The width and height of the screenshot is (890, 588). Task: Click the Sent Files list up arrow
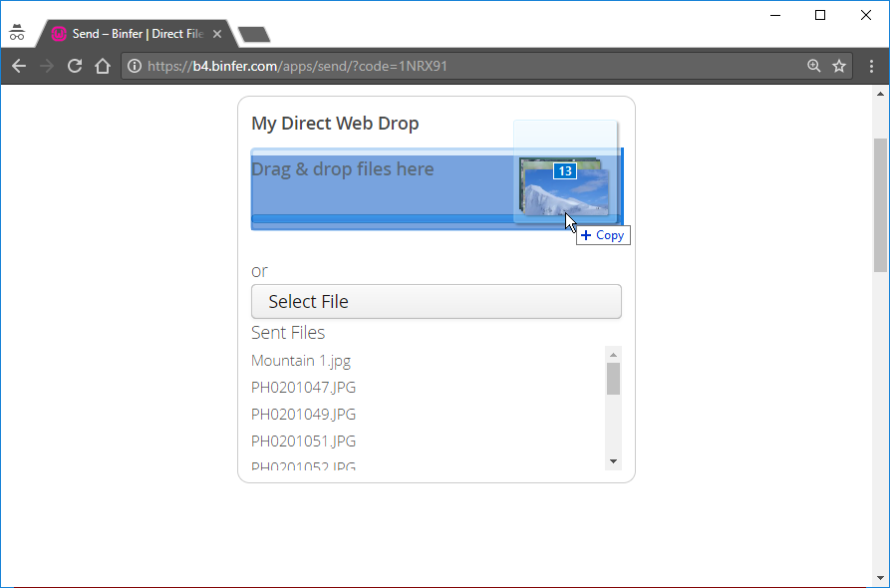[613, 355]
